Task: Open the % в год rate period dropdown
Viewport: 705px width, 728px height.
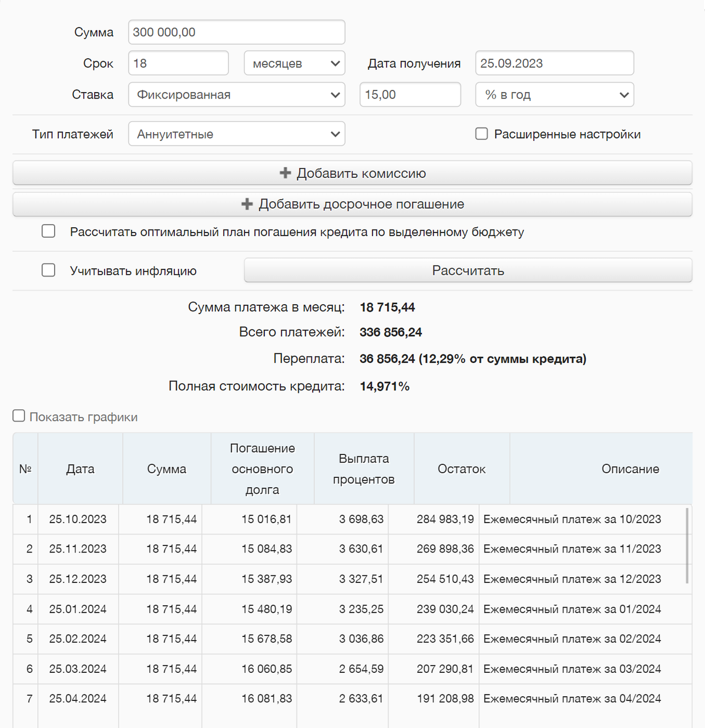Action: point(554,95)
